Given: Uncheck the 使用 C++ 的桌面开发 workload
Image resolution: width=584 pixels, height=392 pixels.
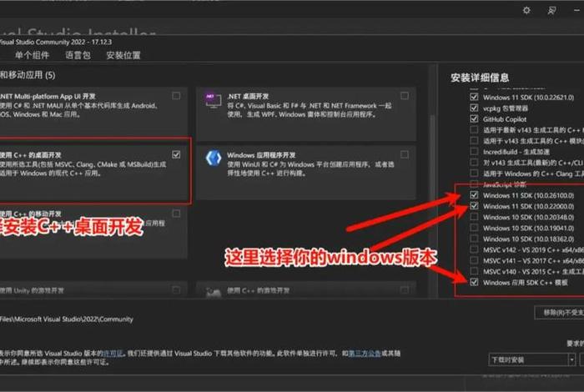Looking at the screenshot, I should (176, 154).
